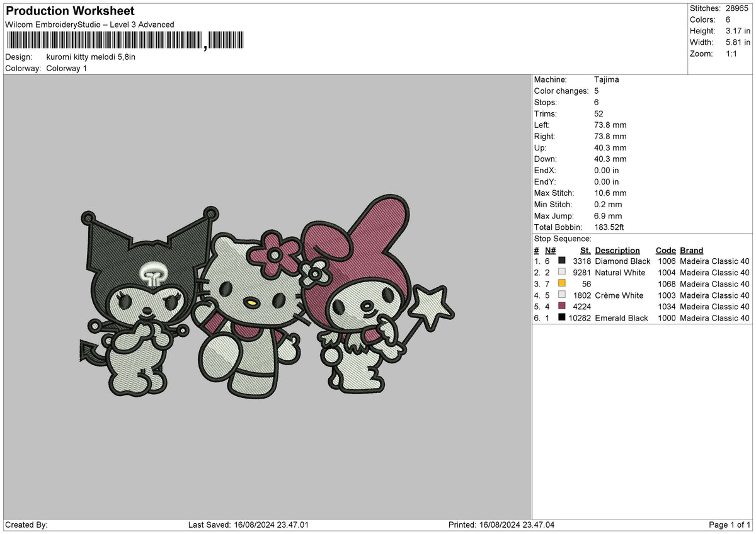756x534 pixels.
Task: Click design name 'kuromi kitty melodi 5,8in'
Action: coord(91,57)
